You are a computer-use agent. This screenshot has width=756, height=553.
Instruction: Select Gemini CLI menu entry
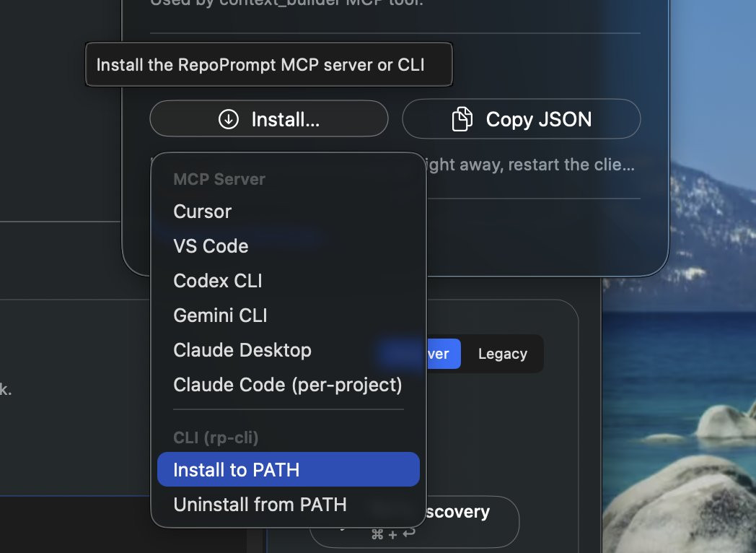pyautogui.click(x=289, y=315)
